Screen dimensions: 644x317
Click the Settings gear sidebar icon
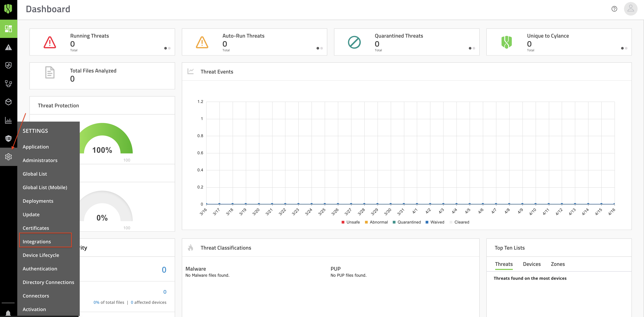(x=8, y=157)
